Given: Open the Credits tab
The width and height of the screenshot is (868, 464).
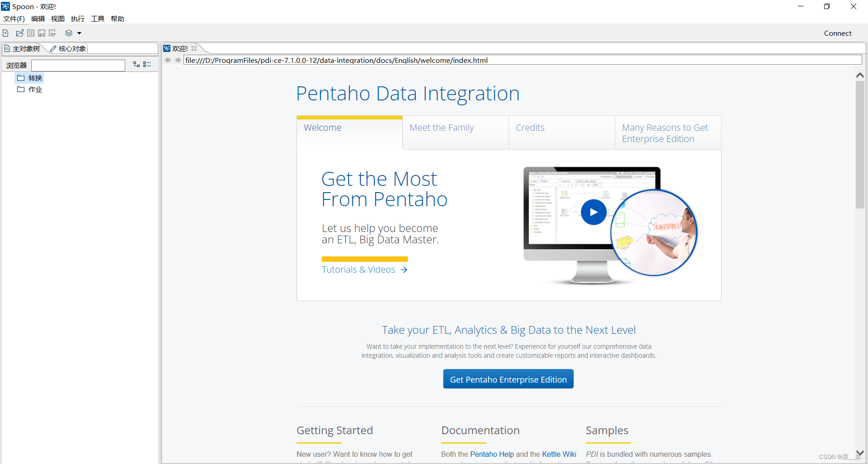Looking at the screenshot, I should pos(562,133).
